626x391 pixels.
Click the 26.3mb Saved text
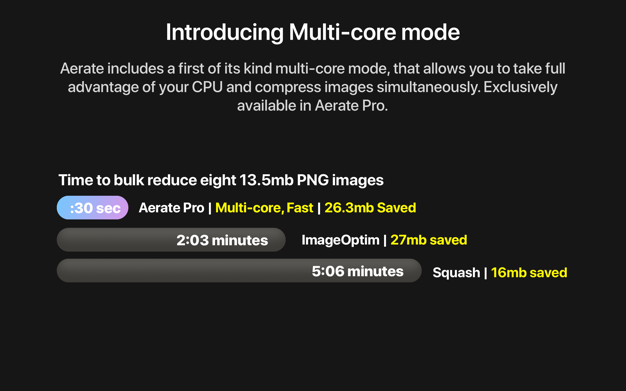tap(370, 208)
